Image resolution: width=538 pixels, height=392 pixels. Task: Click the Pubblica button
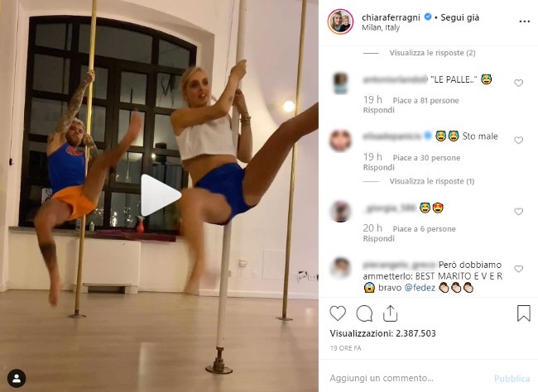tap(512, 378)
